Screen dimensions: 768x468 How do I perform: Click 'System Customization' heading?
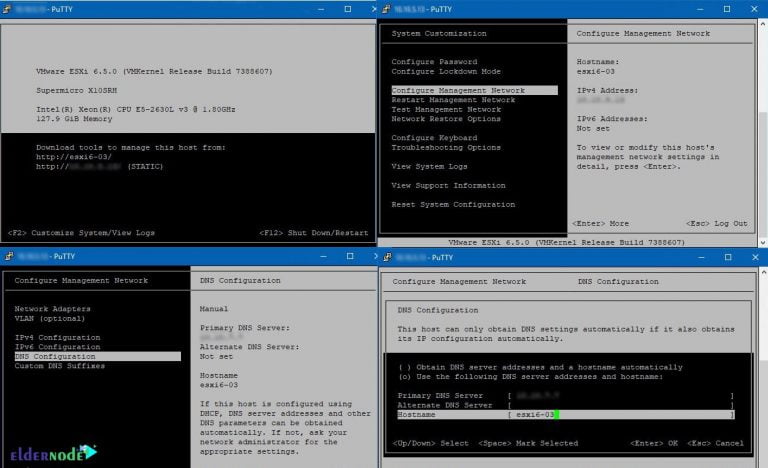pyautogui.click(x=439, y=33)
